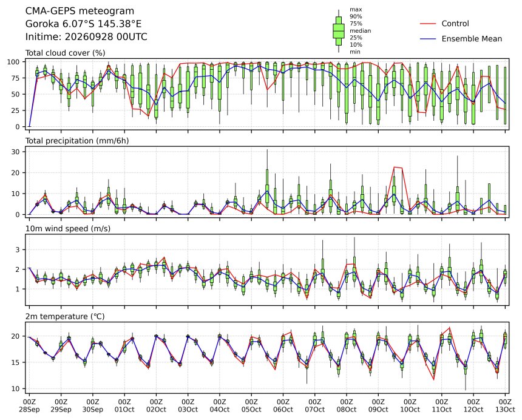
Task: Click the 00Z 13Oct time axis label
Action: 505,405
